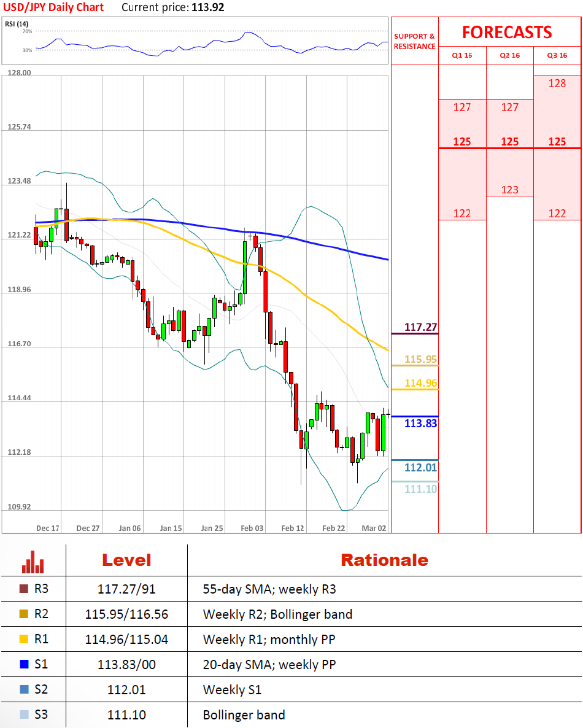This screenshot has height=728, width=583.
Task: Click the bold 125 value in Q2 16
Action: (x=509, y=142)
